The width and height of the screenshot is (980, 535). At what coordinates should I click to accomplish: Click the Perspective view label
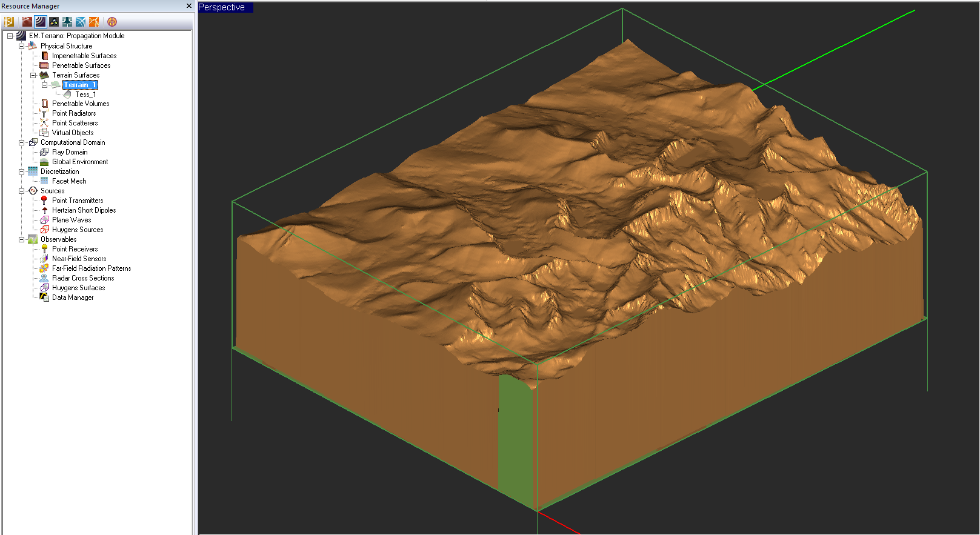point(222,7)
